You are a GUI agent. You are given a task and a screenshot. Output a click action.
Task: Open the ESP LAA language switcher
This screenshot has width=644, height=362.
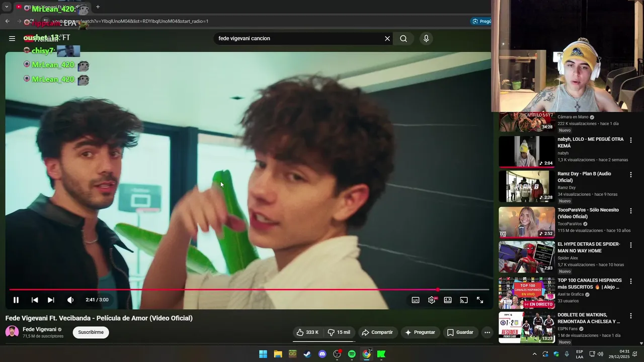click(580, 354)
